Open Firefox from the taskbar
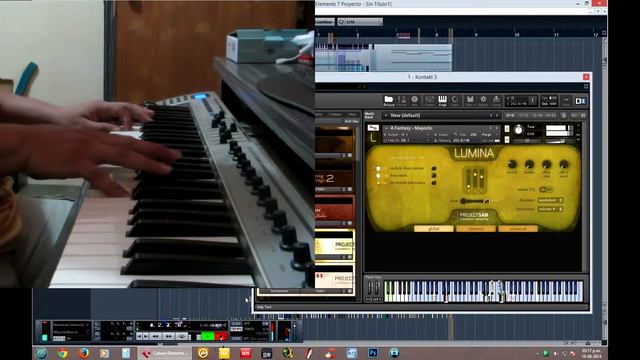This screenshot has height=360, width=640. click(84, 353)
